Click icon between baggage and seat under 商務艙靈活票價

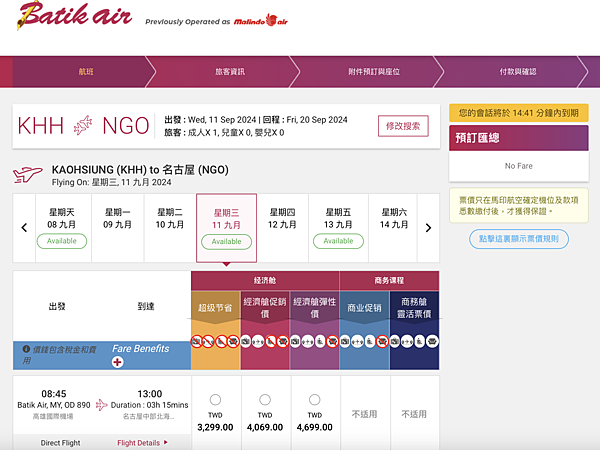click(x=407, y=341)
